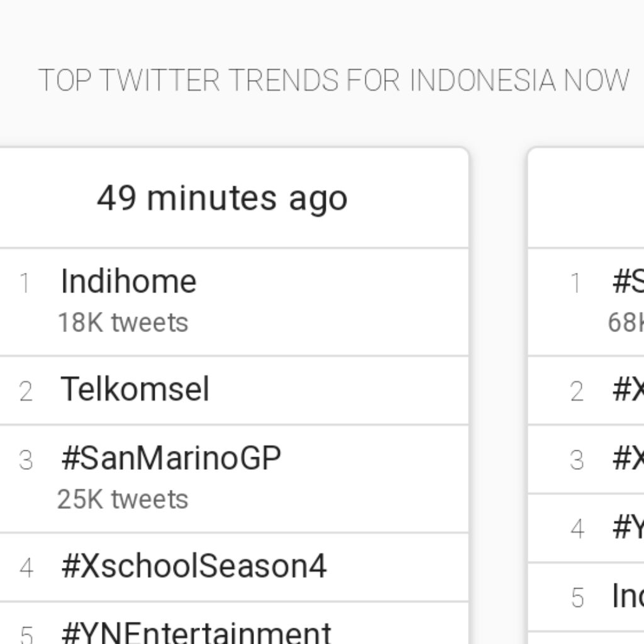Open the rank 5 trend in the second column
Viewport: 644px width, 644px height.
628,596
